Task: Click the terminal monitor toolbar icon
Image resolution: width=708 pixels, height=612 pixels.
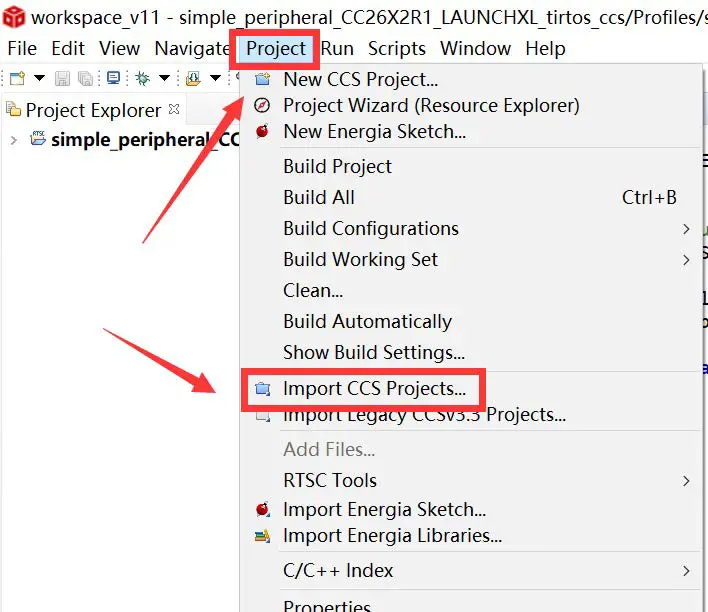Action: [113, 78]
